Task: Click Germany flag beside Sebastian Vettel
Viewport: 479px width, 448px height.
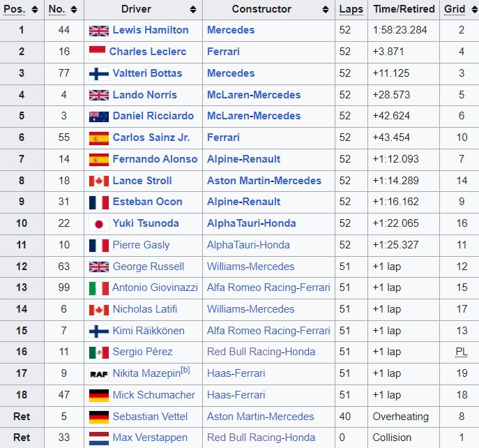Action: point(99,417)
